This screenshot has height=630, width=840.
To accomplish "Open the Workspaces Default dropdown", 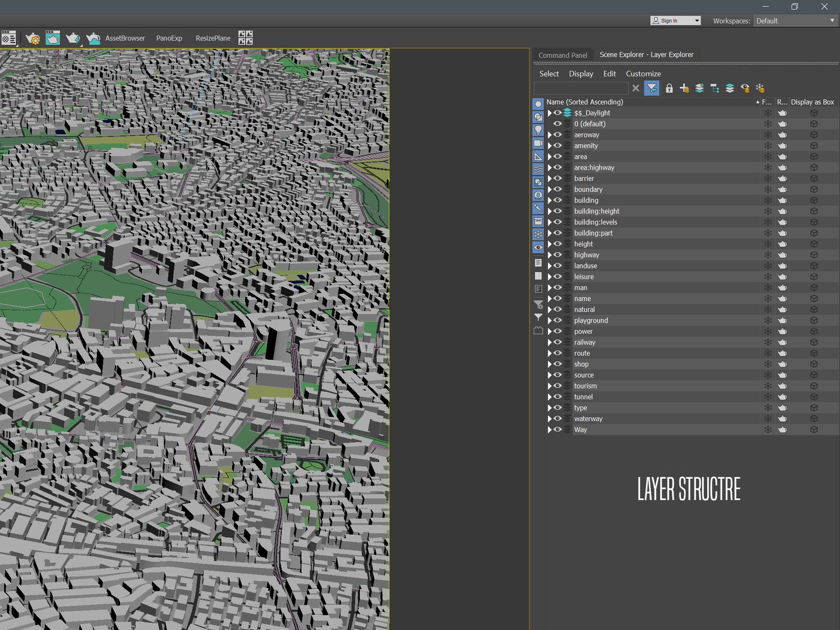I will 796,20.
